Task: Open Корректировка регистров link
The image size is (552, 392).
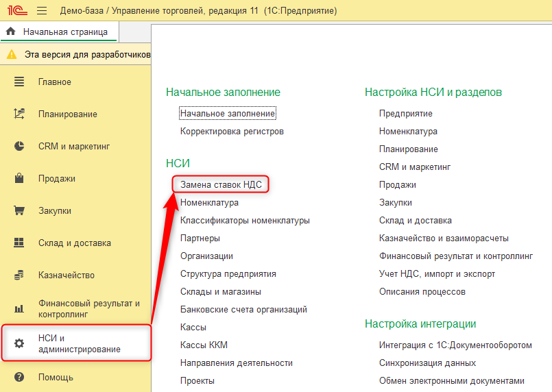Action: click(232, 132)
